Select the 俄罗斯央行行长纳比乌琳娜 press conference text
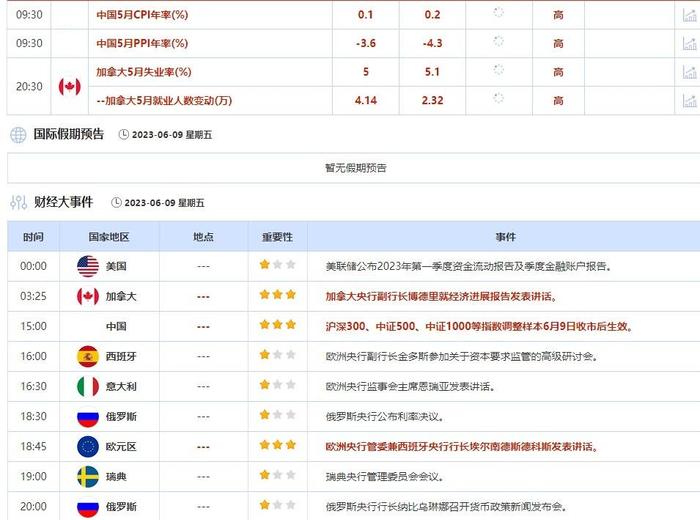 click(446, 507)
